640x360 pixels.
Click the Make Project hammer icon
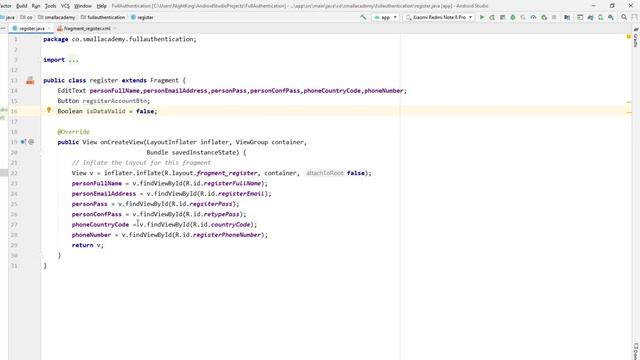[x=363, y=17]
